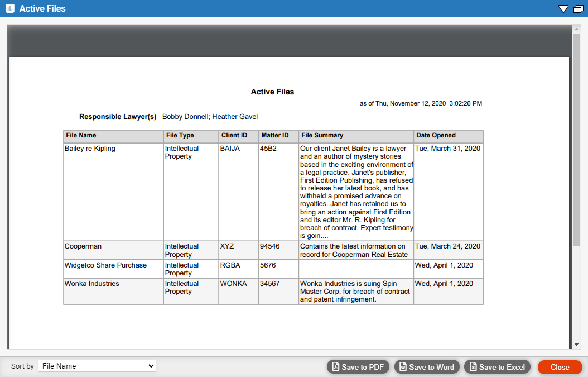The width and height of the screenshot is (588, 377).
Task: Click Intellectual Property type in Widgetco row
Action: (182, 269)
